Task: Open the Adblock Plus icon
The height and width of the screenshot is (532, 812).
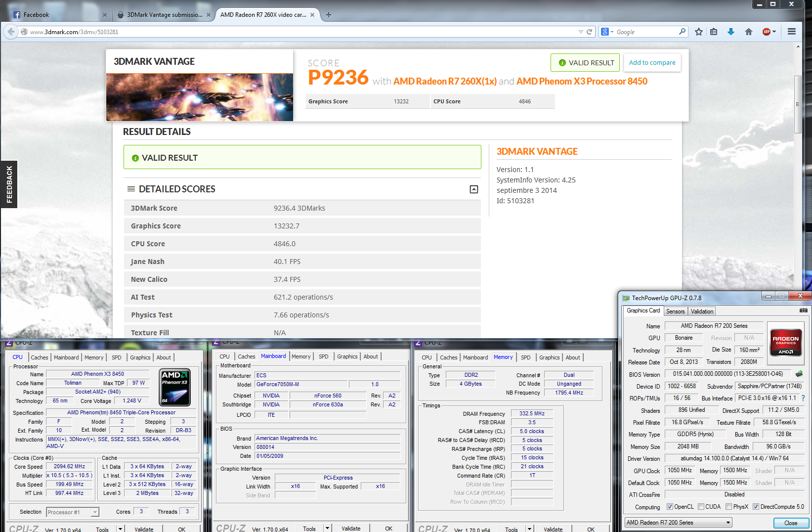Action: point(767,32)
